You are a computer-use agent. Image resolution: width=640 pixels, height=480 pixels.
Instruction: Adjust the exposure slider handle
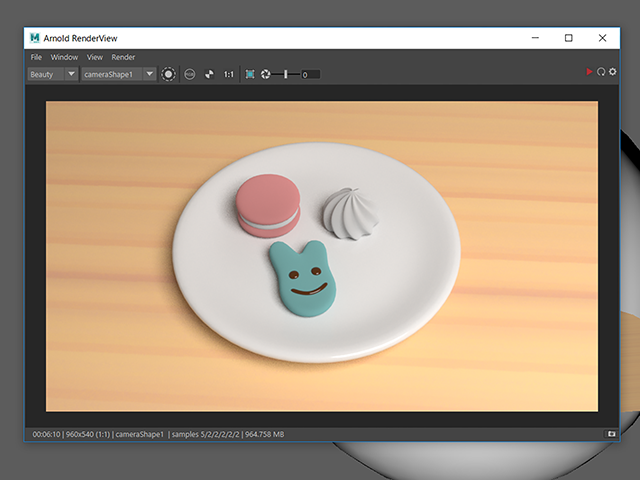point(286,74)
